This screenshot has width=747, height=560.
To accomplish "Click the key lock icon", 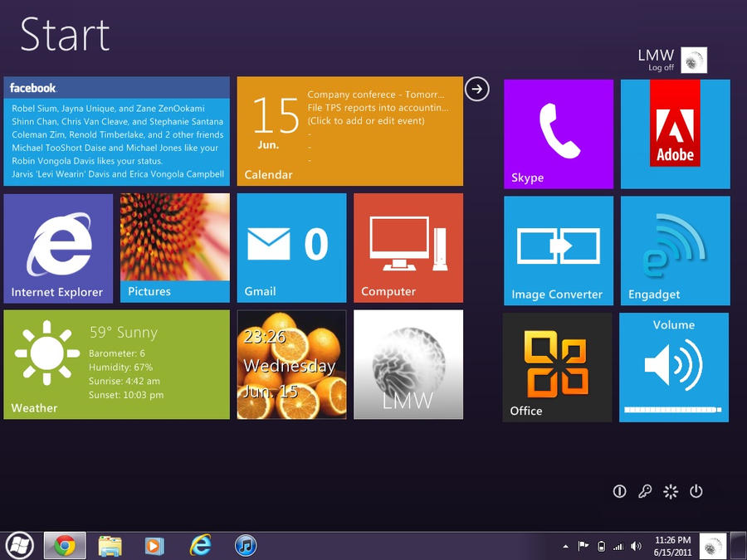I will pyautogui.click(x=645, y=491).
